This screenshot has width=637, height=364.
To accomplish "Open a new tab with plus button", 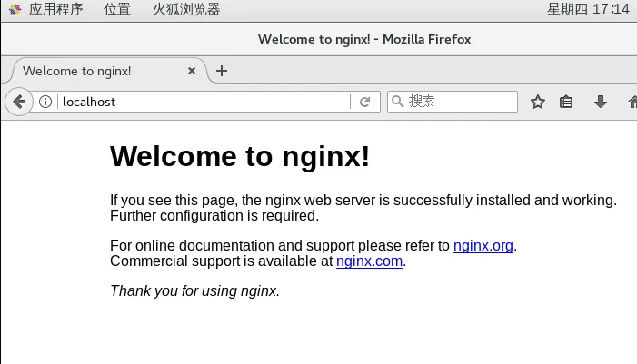I will point(221,71).
